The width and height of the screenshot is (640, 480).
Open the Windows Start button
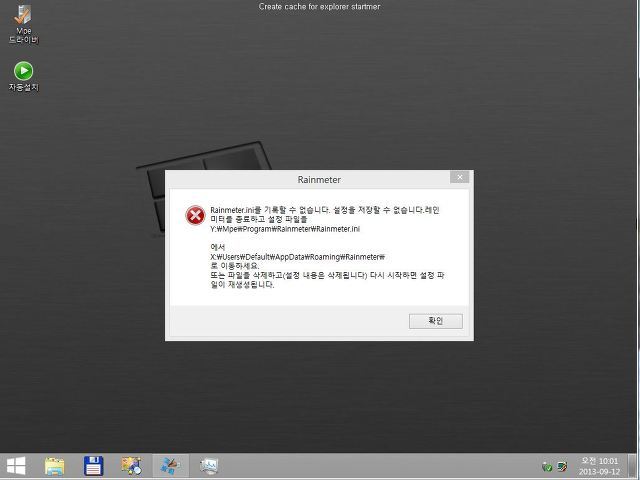[16, 466]
